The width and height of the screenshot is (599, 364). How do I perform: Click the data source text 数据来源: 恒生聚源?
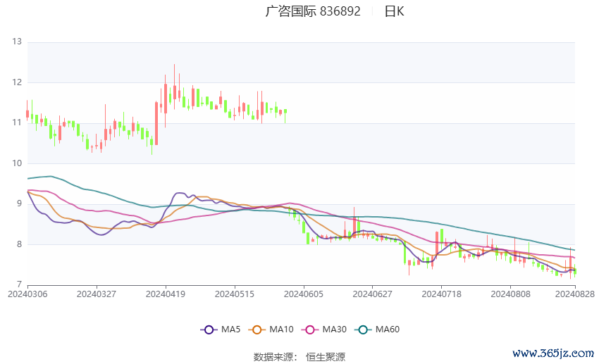(299, 357)
